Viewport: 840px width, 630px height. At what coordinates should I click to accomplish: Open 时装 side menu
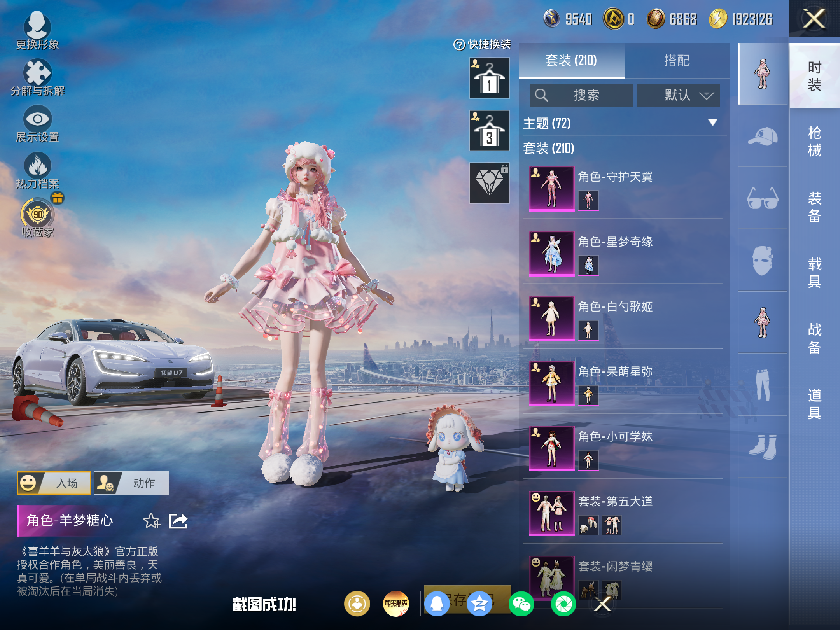[x=814, y=76]
